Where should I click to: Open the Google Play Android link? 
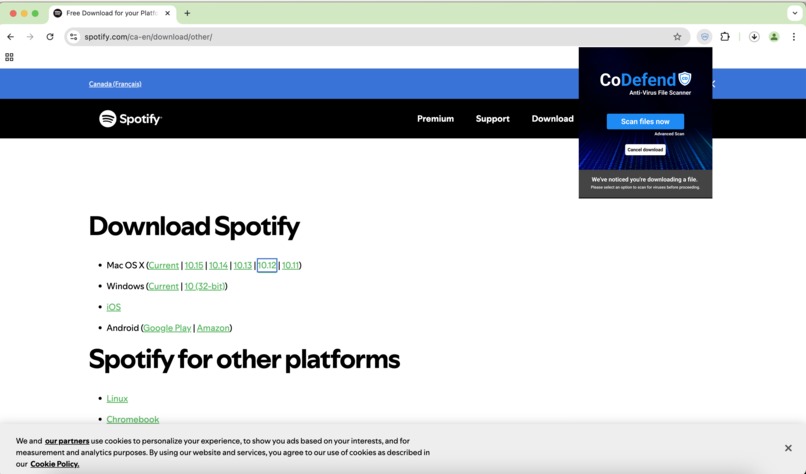click(167, 328)
